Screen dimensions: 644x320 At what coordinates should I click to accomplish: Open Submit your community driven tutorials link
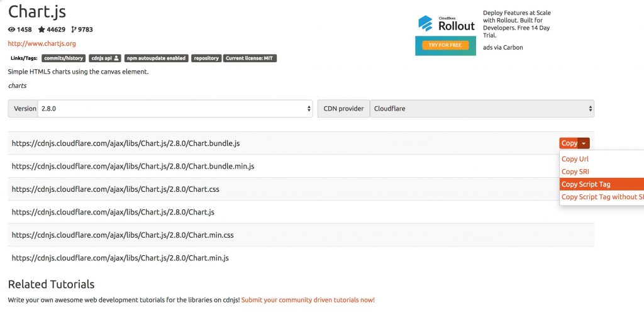click(x=308, y=300)
